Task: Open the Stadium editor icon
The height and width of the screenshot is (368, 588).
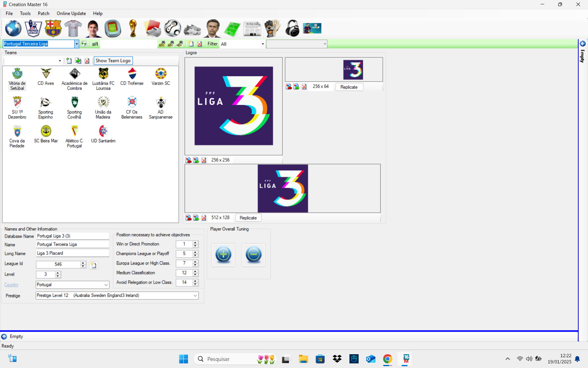Action: tap(113, 28)
